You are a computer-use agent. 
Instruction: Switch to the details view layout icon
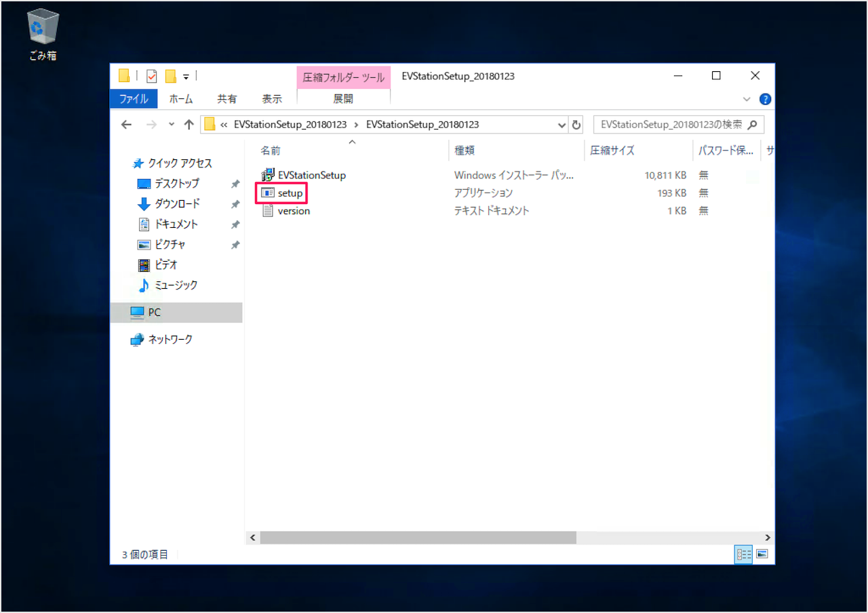[744, 554]
